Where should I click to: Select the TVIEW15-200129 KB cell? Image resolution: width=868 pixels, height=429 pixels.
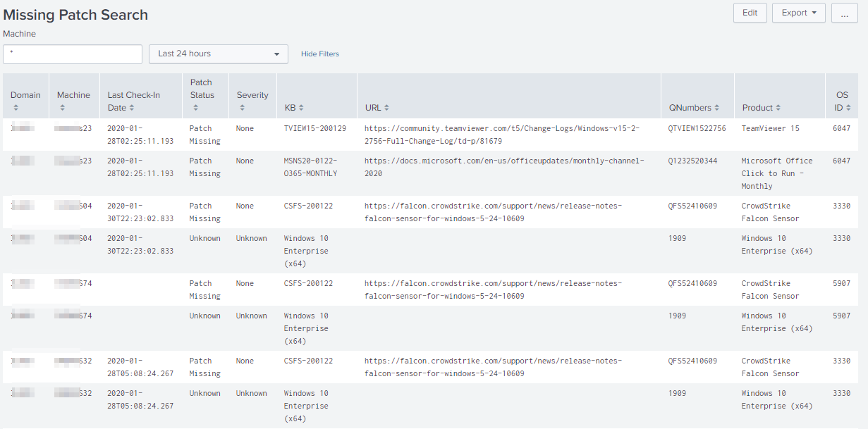pyautogui.click(x=314, y=128)
